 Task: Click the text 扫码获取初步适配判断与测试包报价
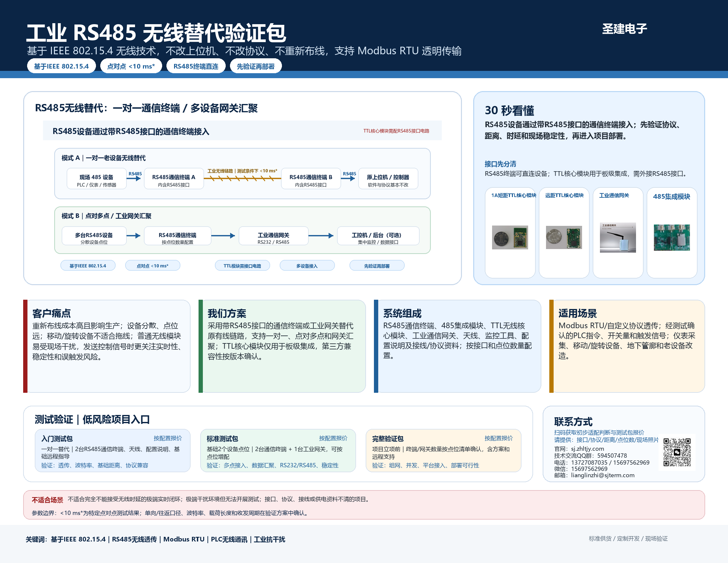(x=599, y=433)
